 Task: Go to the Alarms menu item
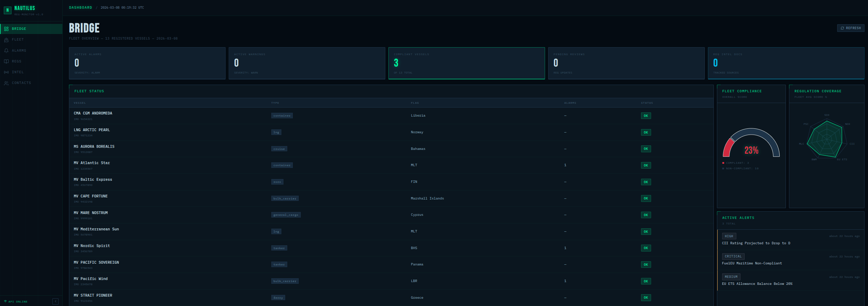(x=19, y=51)
